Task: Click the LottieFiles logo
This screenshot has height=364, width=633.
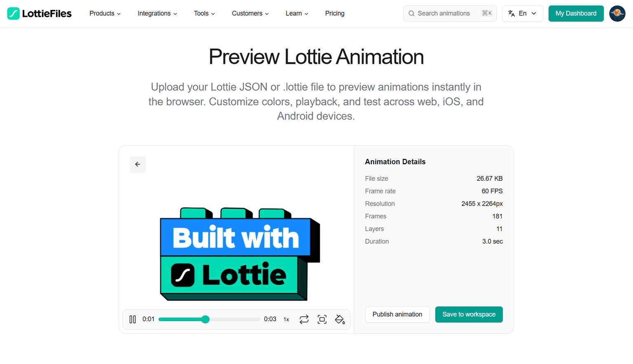Action: pos(39,13)
